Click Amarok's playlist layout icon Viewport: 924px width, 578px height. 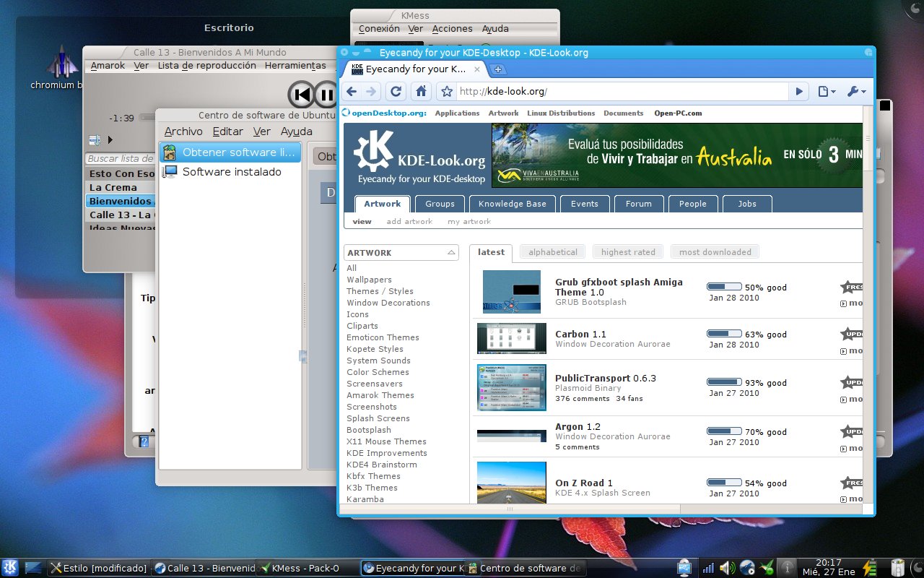click(x=94, y=139)
